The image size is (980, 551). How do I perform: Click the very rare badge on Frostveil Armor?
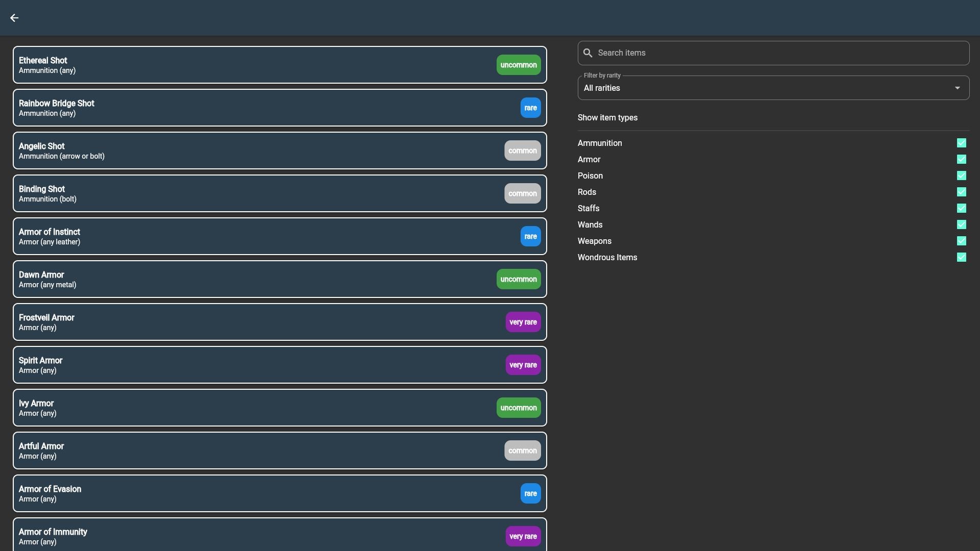523,322
